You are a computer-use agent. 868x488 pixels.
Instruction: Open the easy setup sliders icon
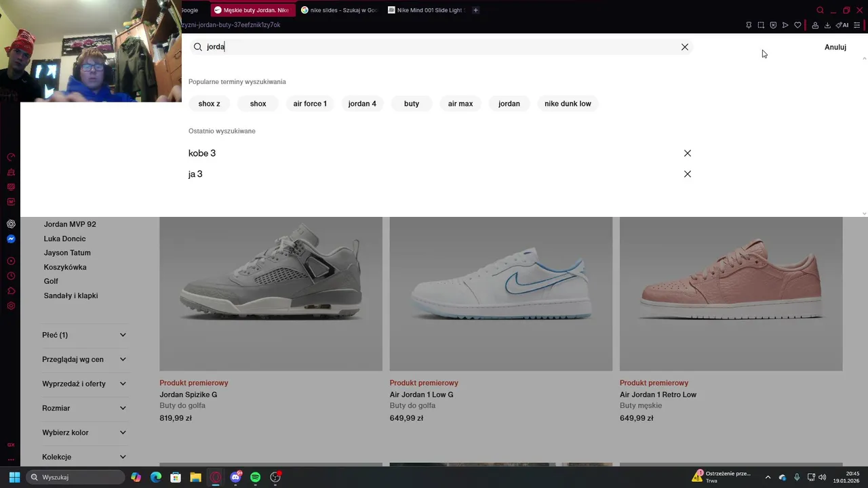pos(857,25)
